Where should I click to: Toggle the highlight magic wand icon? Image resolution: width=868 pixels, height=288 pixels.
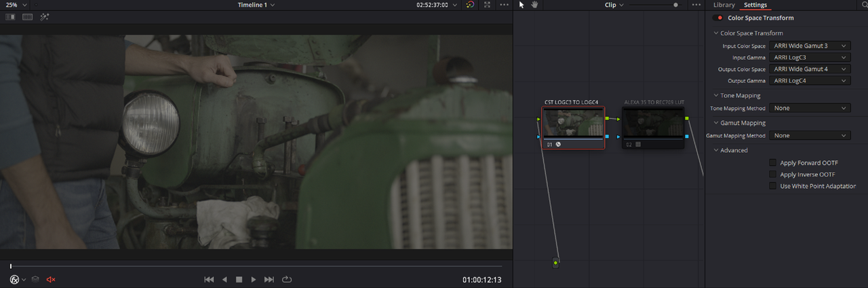pos(45,16)
